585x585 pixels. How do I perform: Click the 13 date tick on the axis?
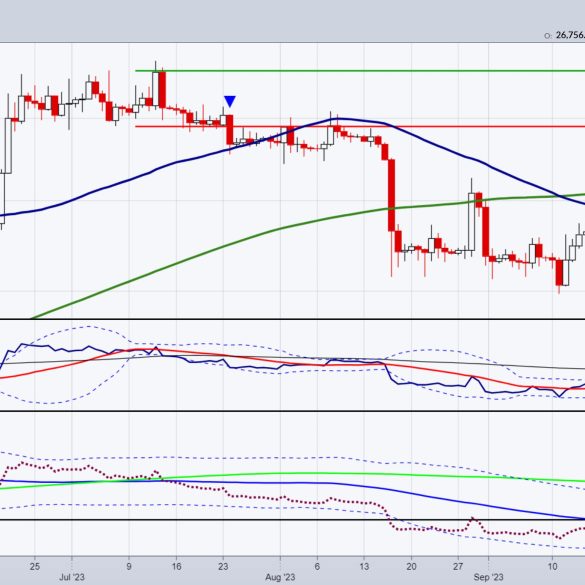pos(364,566)
